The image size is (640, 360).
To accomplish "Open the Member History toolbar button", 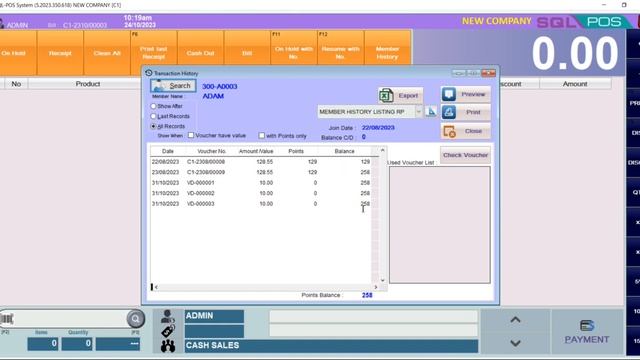I will (x=387, y=53).
